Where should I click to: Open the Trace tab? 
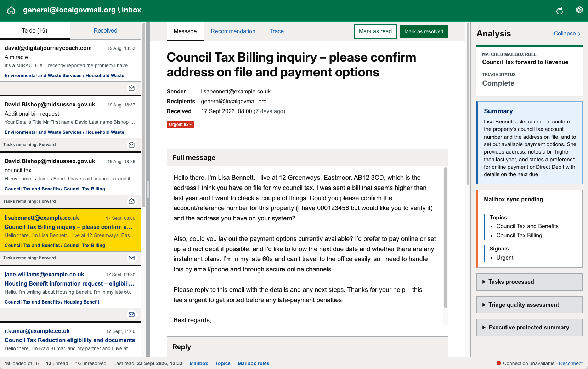coord(276,31)
